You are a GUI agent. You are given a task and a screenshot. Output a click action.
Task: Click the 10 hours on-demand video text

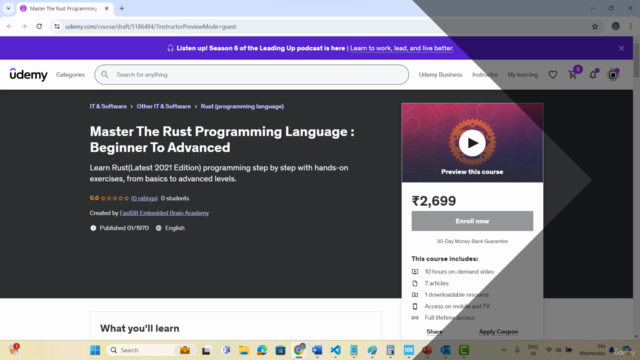459,271
